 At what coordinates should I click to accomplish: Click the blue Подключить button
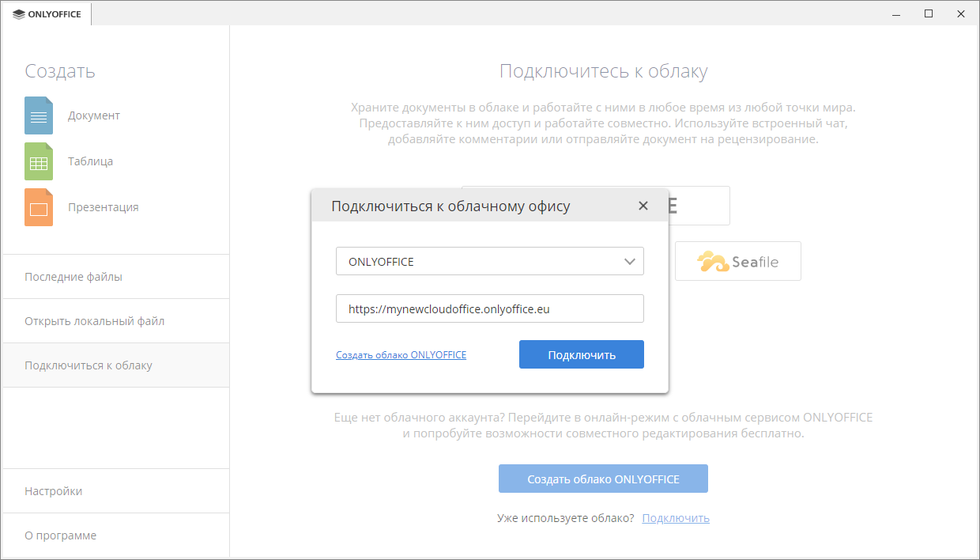(582, 354)
